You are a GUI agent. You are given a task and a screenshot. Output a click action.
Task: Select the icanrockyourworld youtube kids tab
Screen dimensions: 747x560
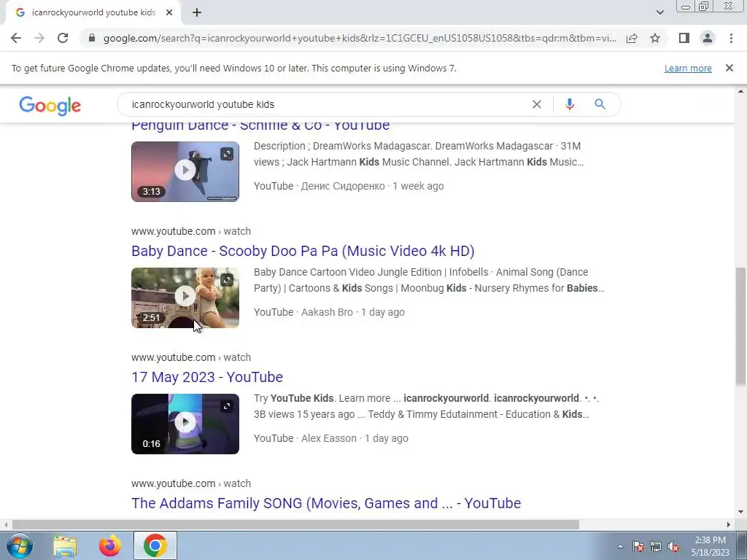(93, 13)
